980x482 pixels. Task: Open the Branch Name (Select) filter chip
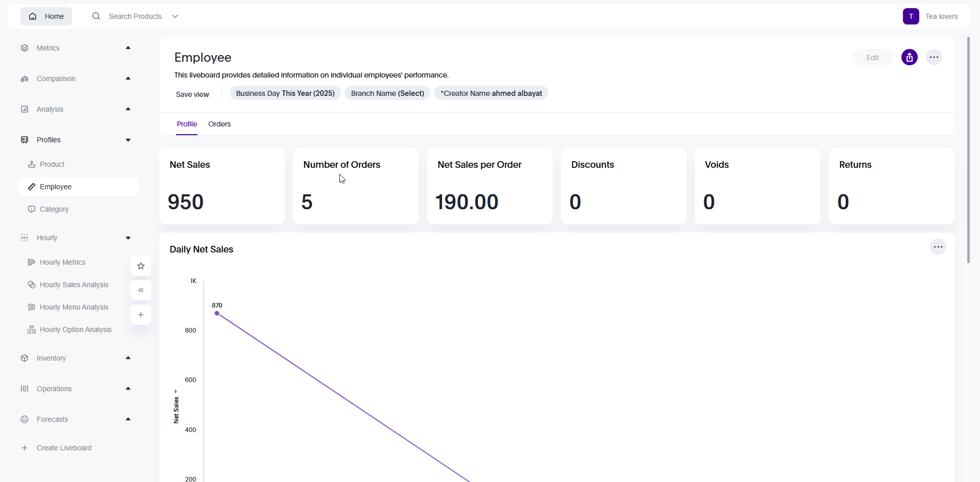tap(387, 93)
